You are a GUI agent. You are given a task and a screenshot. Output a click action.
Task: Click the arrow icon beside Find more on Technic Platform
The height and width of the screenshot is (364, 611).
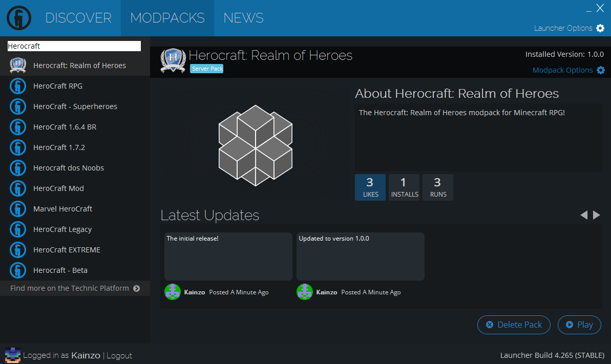136,288
